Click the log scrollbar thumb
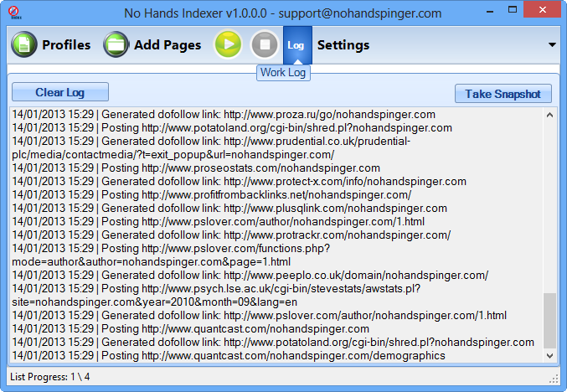The height and width of the screenshot is (392, 567). click(549, 321)
